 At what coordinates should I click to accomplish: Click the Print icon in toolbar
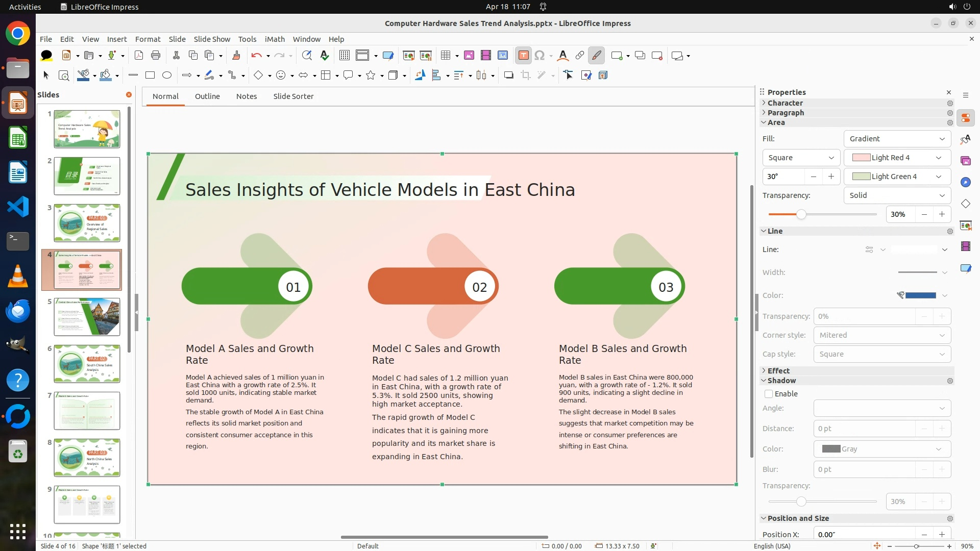(x=156, y=56)
